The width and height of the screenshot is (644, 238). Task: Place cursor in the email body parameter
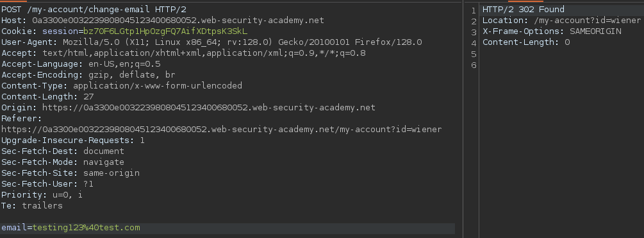[70, 228]
